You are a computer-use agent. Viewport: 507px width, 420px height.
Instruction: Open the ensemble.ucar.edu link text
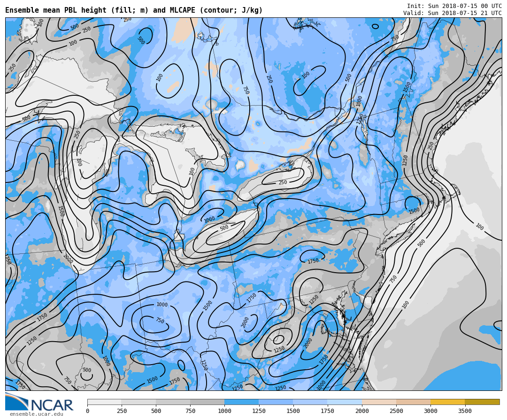pyautogui.click(x=37, y=414)
